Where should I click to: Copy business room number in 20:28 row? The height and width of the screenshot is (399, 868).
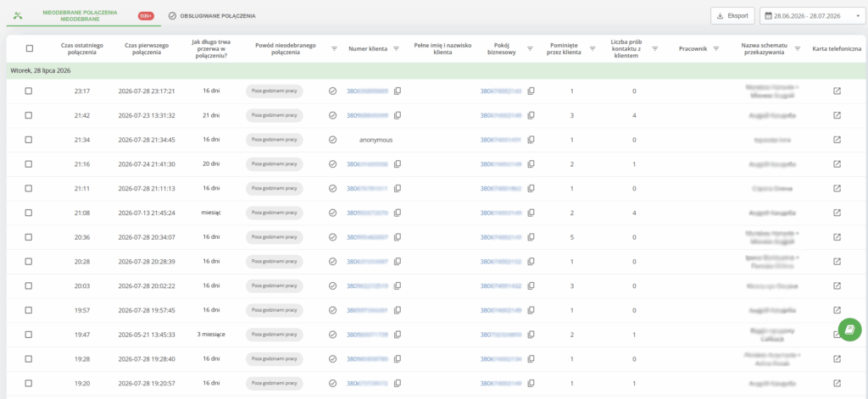[x=531, y=261]
